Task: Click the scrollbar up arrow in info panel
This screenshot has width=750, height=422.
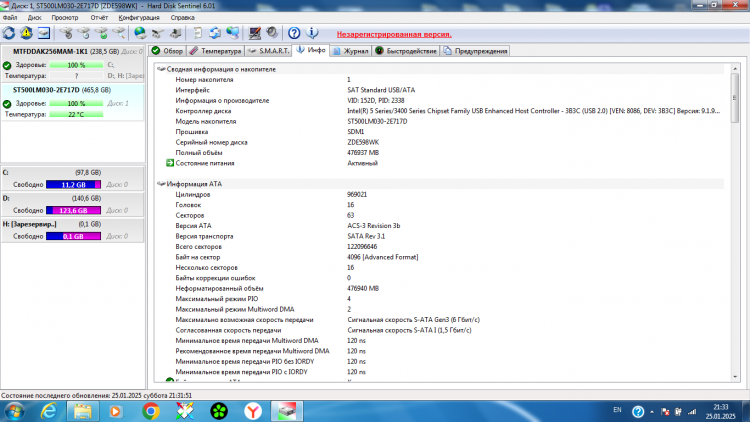Action: [x=735, y=69]
